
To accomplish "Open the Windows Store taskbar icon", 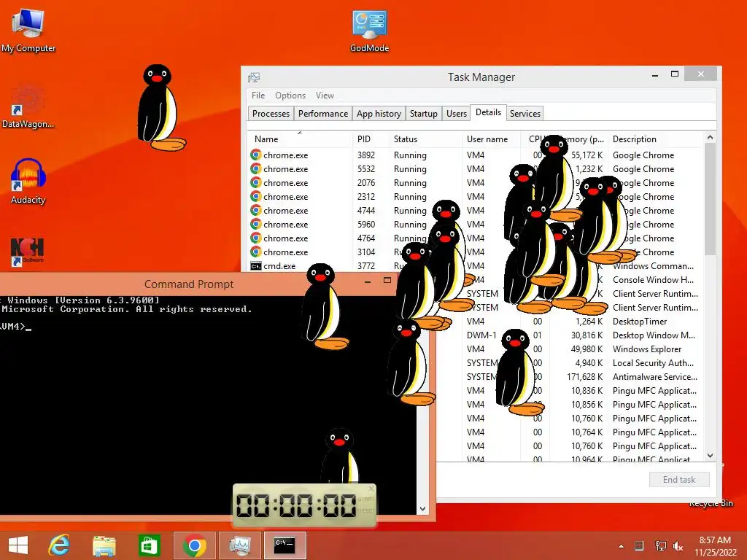I will [x=149, y=545].
